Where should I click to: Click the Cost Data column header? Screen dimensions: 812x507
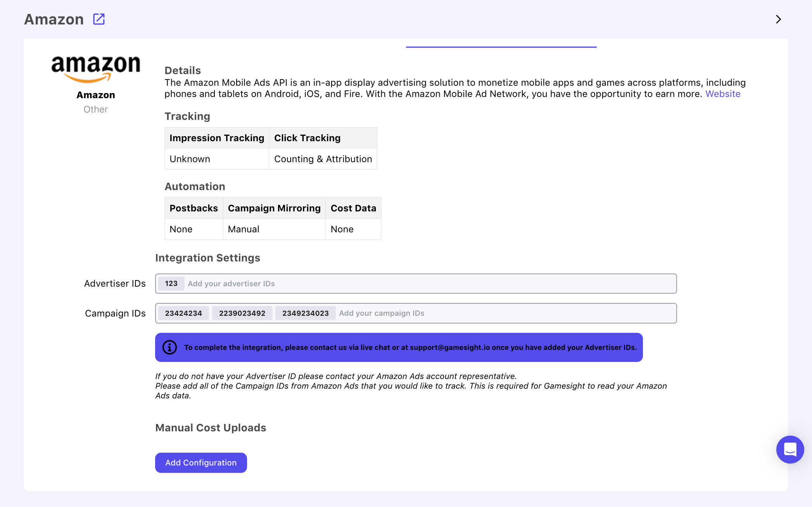tap(353, 208)
